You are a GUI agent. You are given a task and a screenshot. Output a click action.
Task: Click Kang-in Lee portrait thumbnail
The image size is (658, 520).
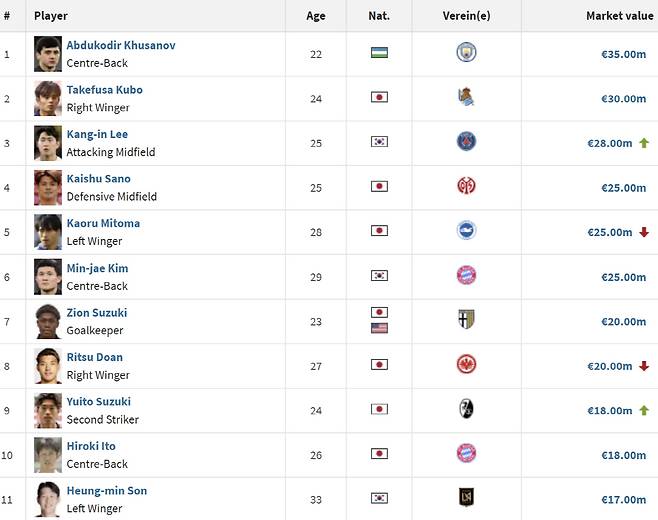click(48, 142)
